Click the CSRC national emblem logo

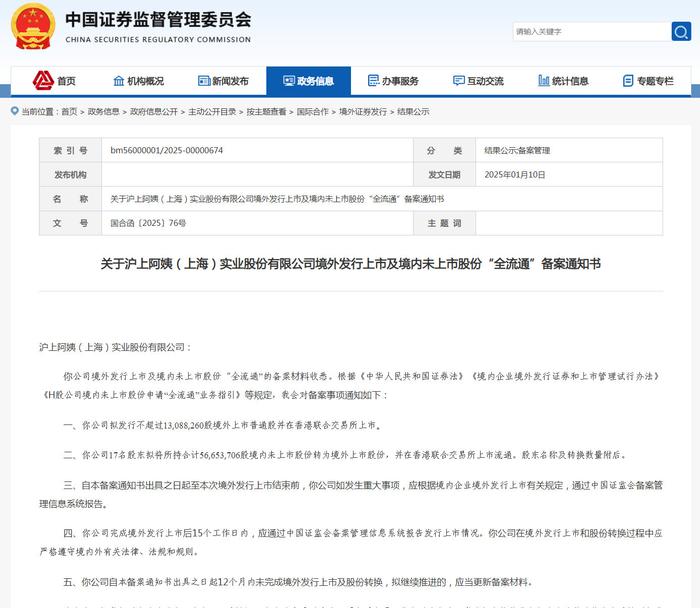point(33,27)
